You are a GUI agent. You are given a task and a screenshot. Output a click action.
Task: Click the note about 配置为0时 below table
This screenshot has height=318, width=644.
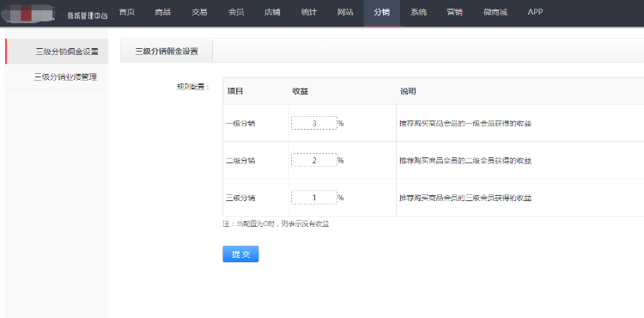pyautogui.click(x=276, y=224)
